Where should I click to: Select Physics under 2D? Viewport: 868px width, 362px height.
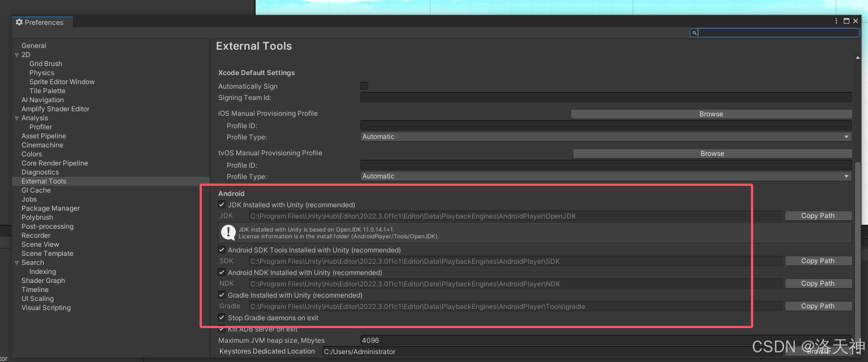[42, 73]
